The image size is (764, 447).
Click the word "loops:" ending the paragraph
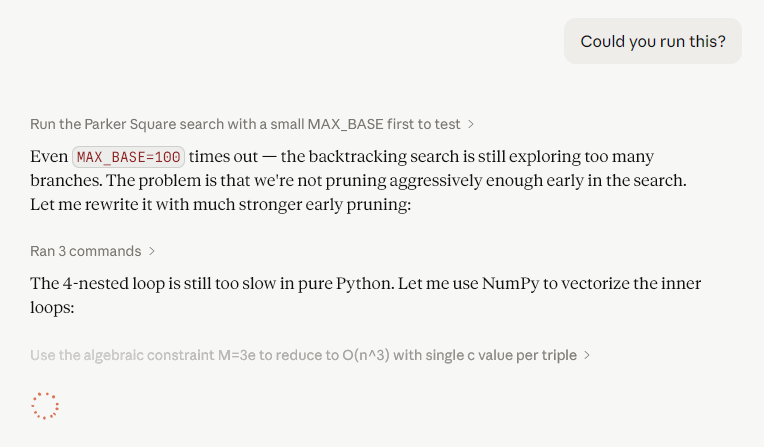pos(52,308)
